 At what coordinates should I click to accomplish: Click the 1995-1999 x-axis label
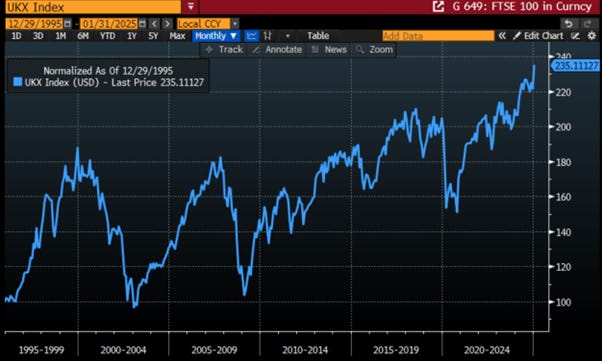pyautogui.click(x=41, y=350)
